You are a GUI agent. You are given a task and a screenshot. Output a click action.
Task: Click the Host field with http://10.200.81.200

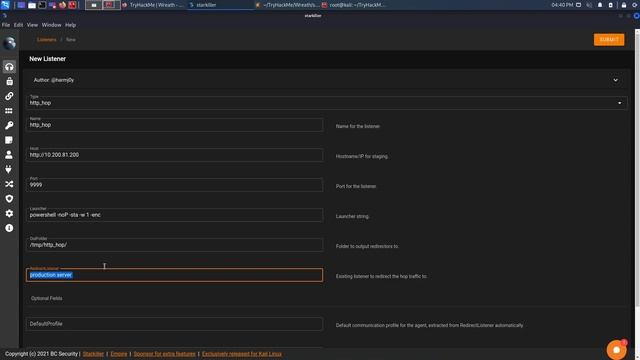175,155
